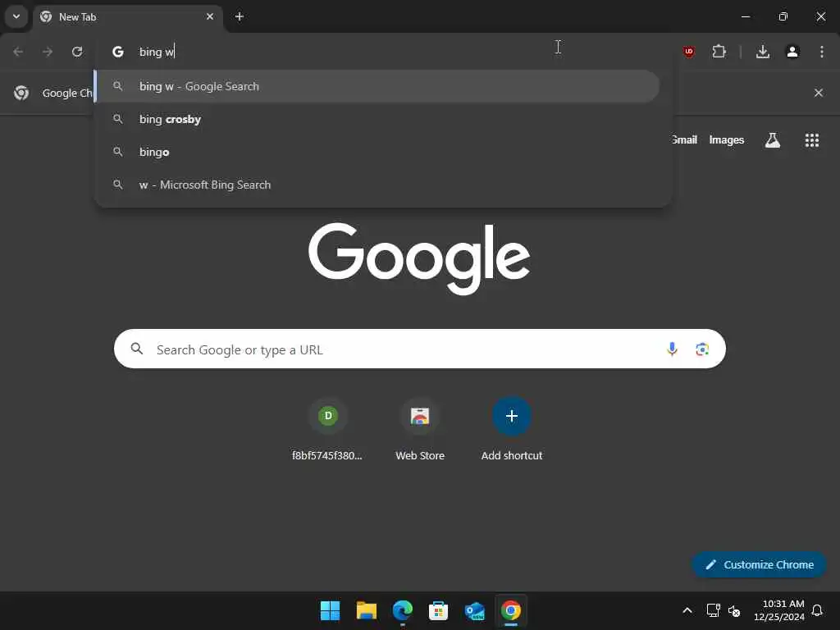Reload the page with refresh icon

[77, 52]
